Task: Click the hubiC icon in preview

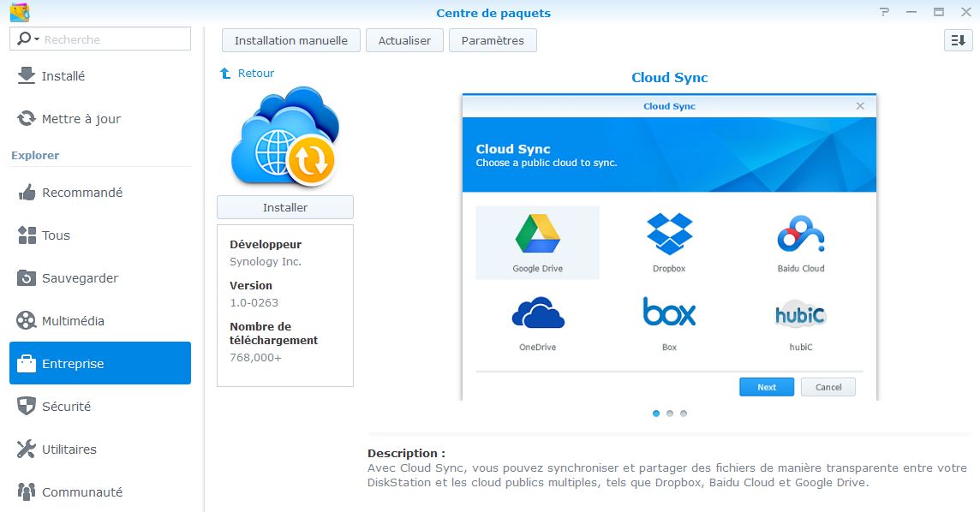Action: pyautogui.click(x=801, y=314)
